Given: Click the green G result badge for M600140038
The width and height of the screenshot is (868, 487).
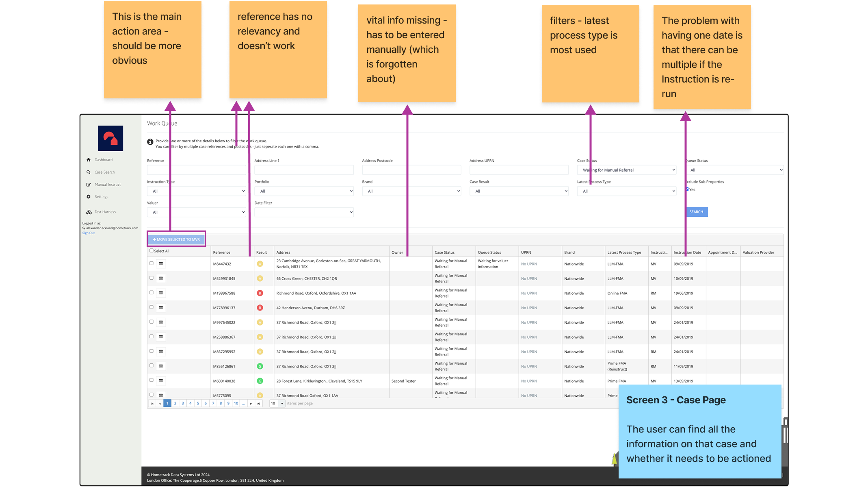Looking at the screenshot, I should click(260, 381).
